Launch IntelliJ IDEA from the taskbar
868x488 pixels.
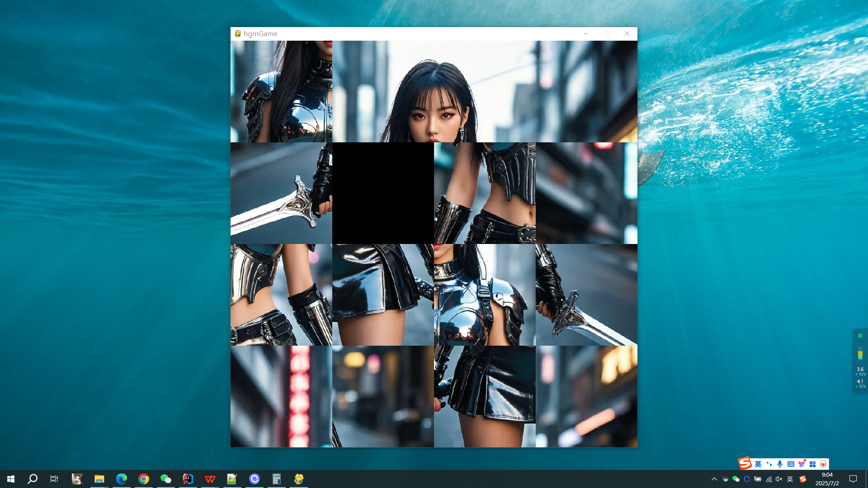[x=188, y=479]
